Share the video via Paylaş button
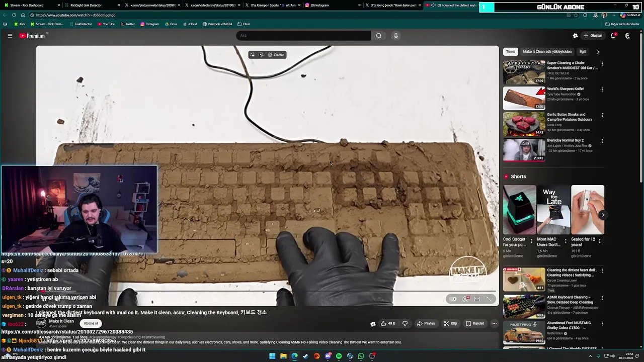 (426, 323)
